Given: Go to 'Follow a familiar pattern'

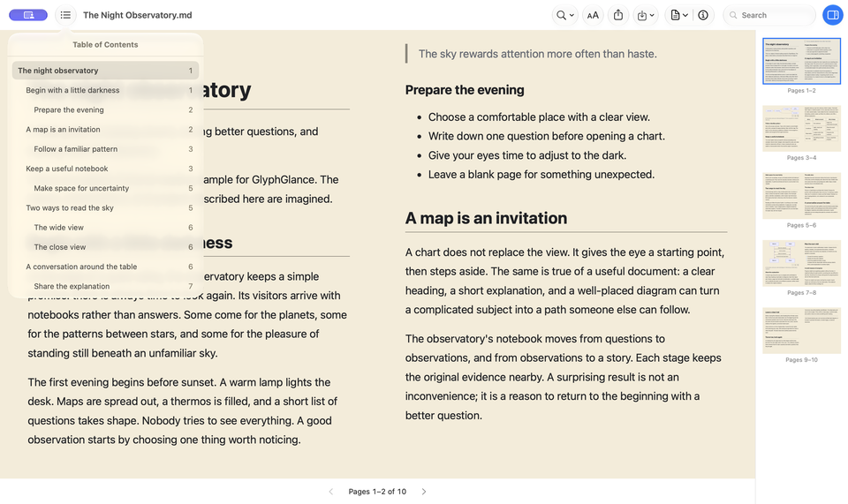Looking at the screenshot, I should click(x=105, y=149).
